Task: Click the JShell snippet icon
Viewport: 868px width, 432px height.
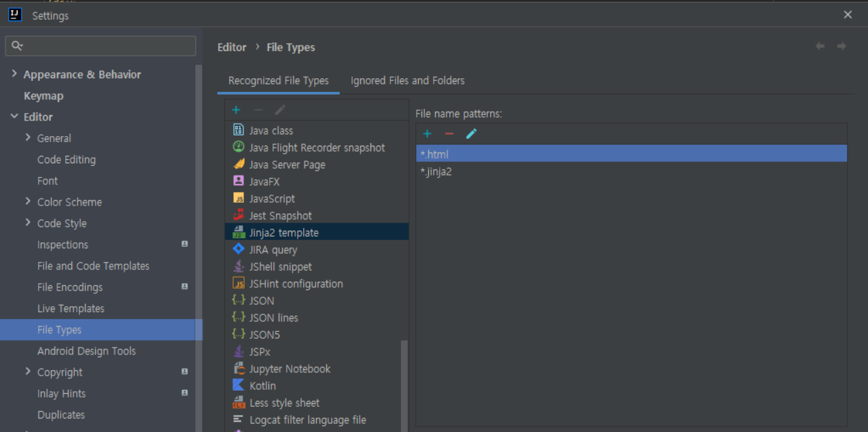Action: 239,266
